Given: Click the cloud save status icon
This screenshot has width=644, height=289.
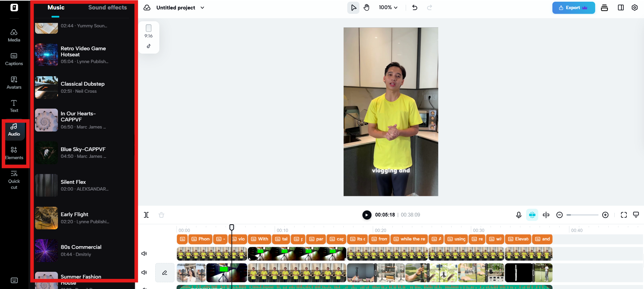Looking at the screenshot, I should 147,7.
